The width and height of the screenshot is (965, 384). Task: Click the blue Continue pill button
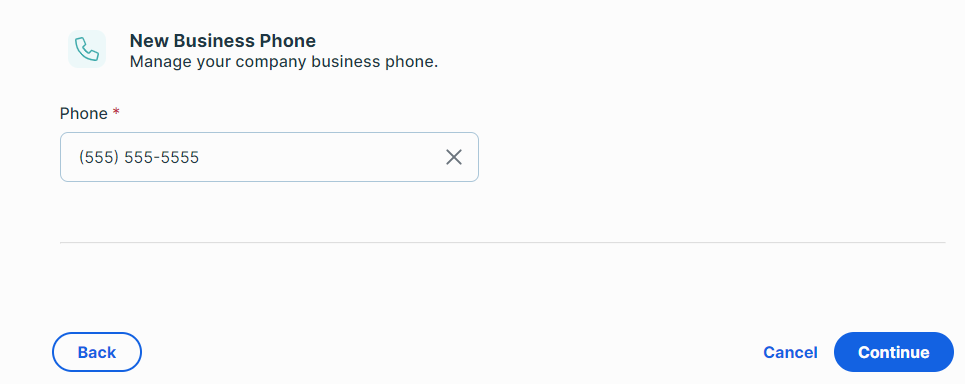tap(894, 352)
